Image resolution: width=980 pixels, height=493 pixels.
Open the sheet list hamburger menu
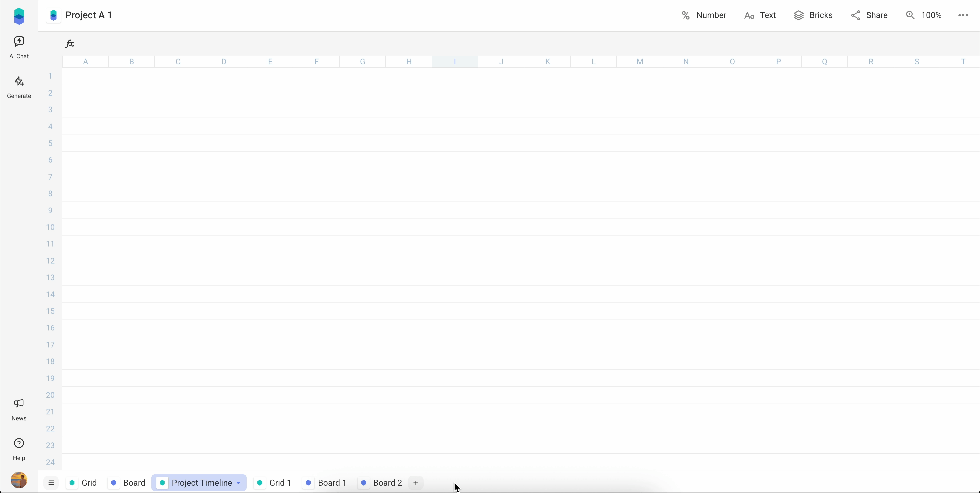pyautogui.click(x=51, y=482)
